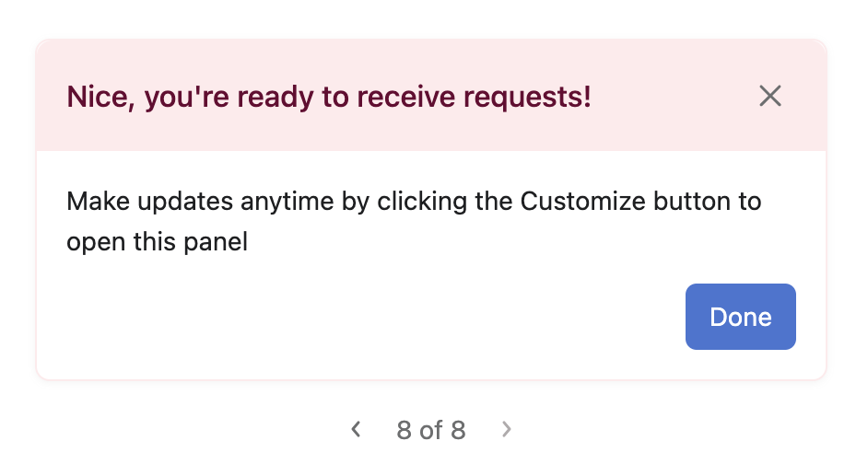Viewport: 868px width, 464px height.
Task: Click the word "Customize" in the message
Action: [582, 202]
